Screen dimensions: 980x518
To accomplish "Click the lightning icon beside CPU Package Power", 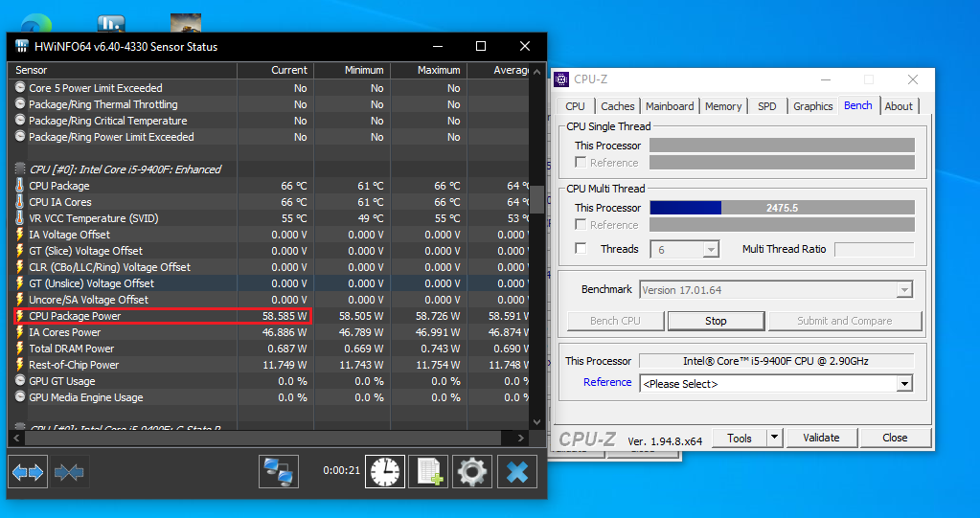I will pyautogui.click(x=20, y=316).
